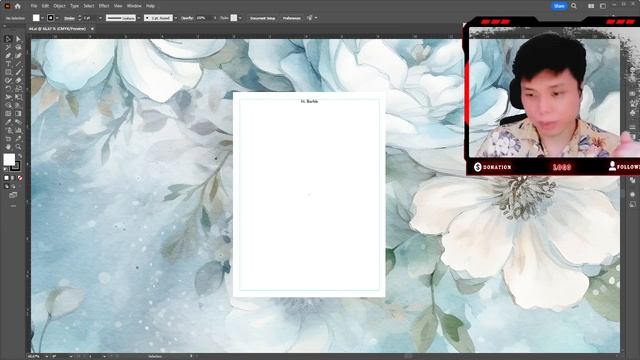Select the Hand tool

pos(8,147)
